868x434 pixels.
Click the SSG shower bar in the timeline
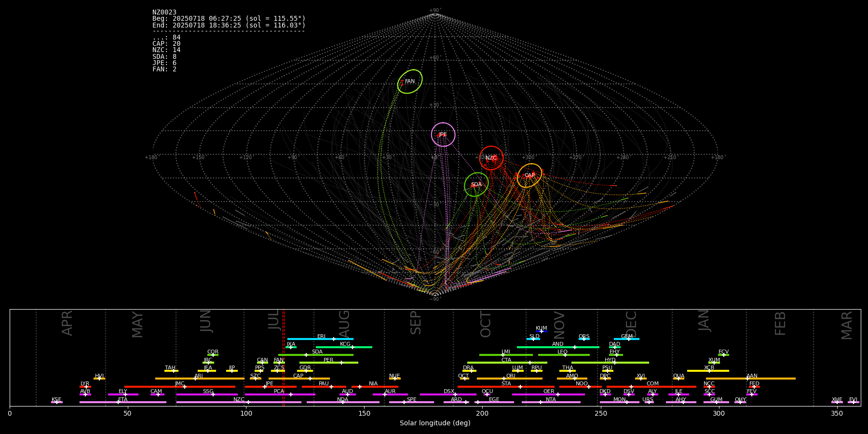pos(207,394)
